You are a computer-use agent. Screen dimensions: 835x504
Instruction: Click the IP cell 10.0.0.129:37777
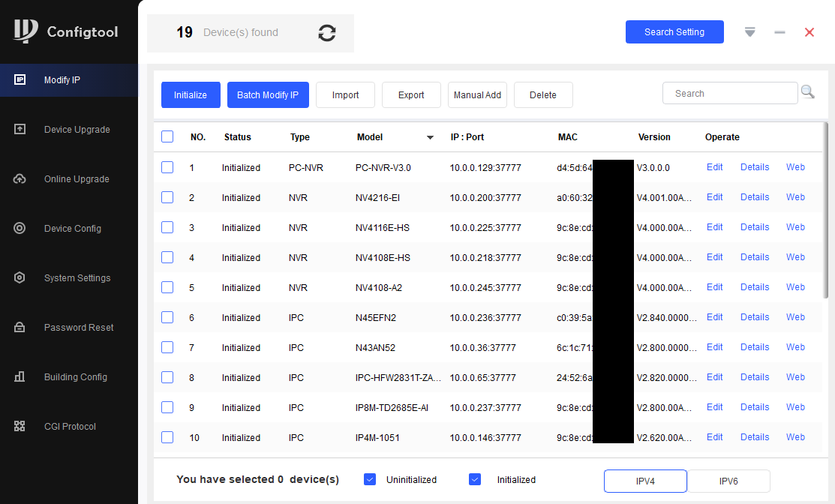coord(485,168)
